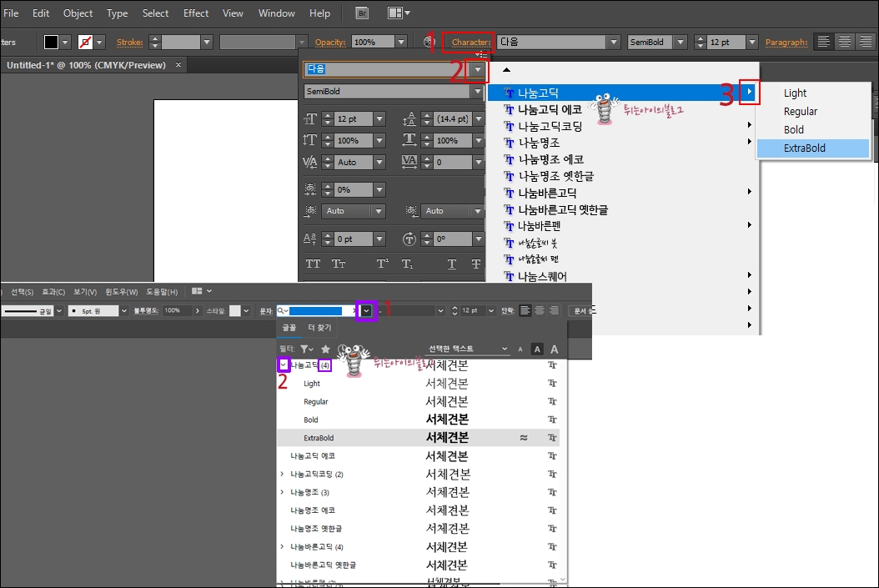Click the 다음 font name field in Character panel
This screenshot has height=588, width=879.
tap(387, 69)
